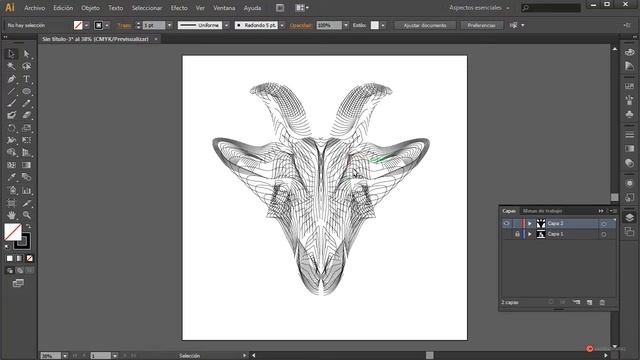The image size is (640, 360).
Task: Open the Edición menu
Action: [x=63, y=8]
